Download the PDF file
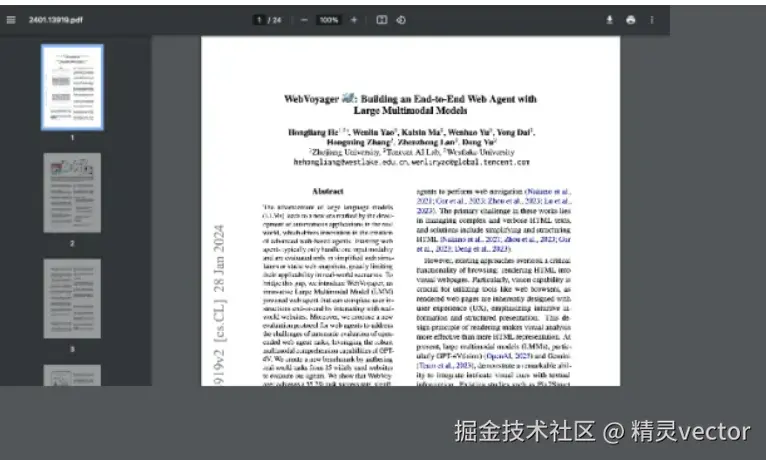The height and width of the screenshot is (460, 766). pyautogui.click(x=610, y=20)
